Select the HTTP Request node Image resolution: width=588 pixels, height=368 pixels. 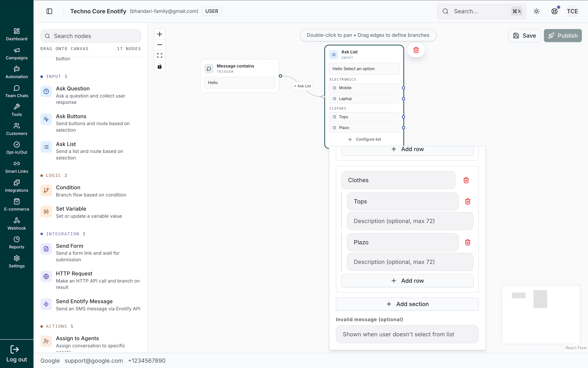91,280
